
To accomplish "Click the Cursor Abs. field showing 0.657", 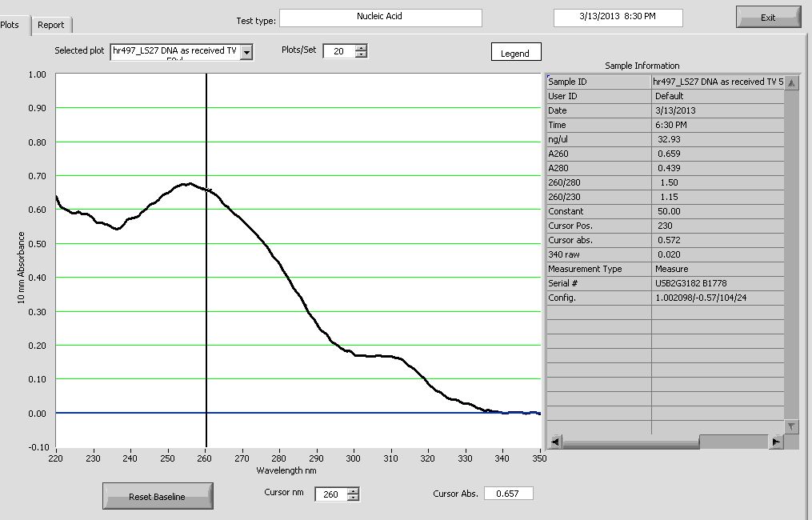I will click(508, 494).
